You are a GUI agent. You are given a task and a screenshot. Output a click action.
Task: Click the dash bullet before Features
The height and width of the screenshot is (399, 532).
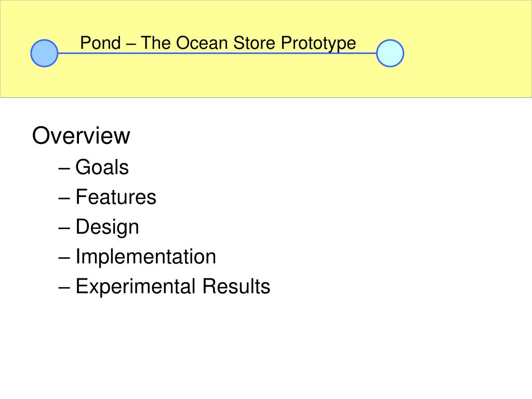pos(64,198)
